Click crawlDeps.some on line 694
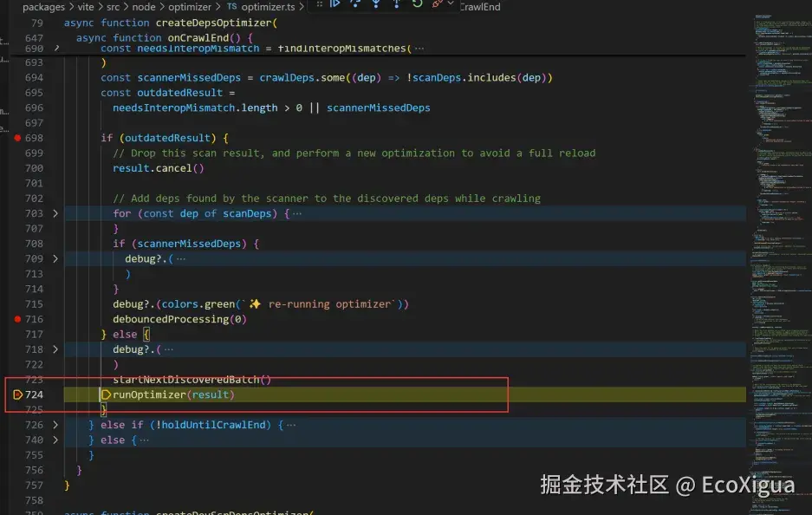This screenshot has height=515, width=812. [x=302, y=78]
